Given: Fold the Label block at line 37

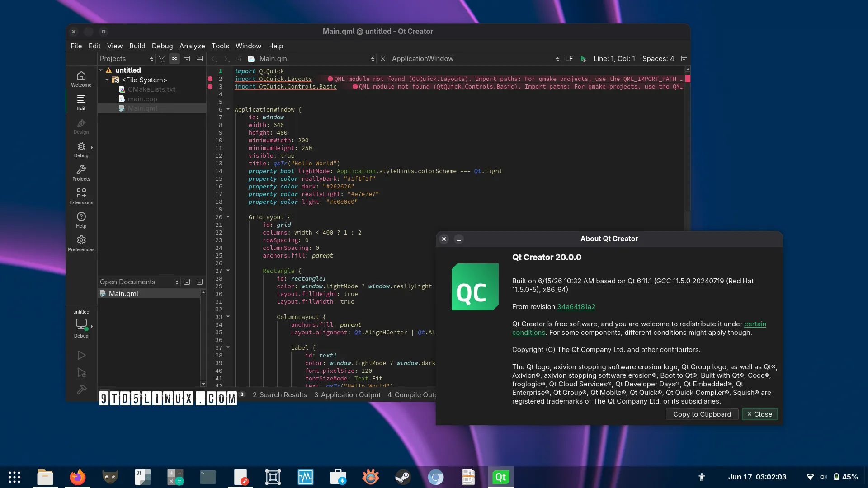Looking at the screenshot, I should (x=228, y=347).
